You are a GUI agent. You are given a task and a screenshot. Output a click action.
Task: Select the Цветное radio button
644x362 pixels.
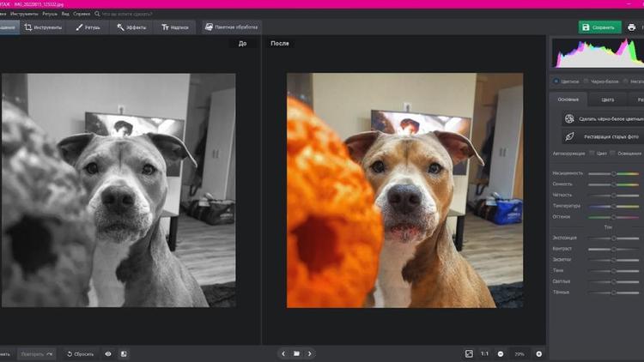click(556, 81)
